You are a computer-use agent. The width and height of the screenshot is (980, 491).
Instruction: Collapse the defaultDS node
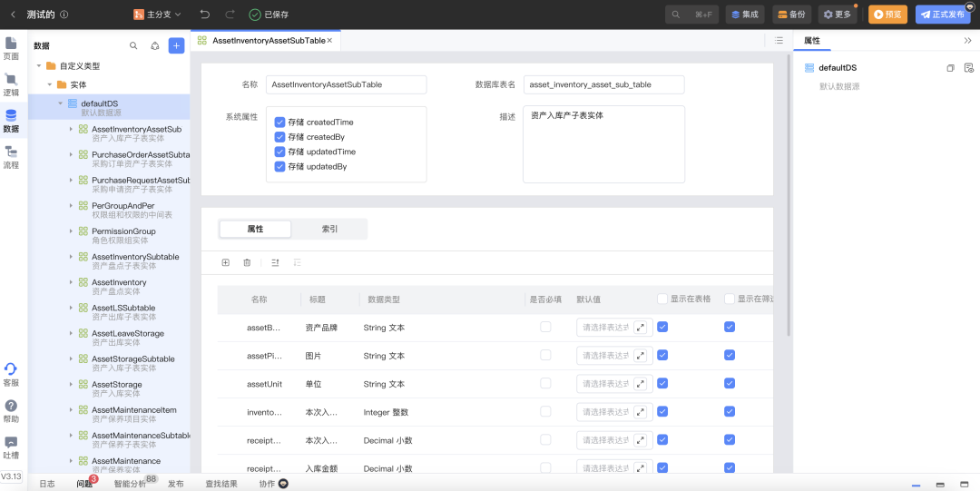click(x=61, y=103)
